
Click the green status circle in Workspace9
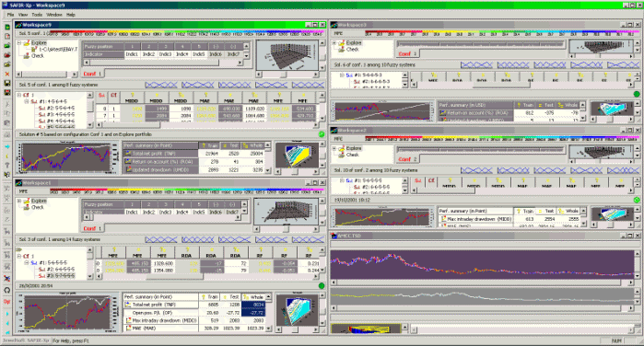click(322, 134)
